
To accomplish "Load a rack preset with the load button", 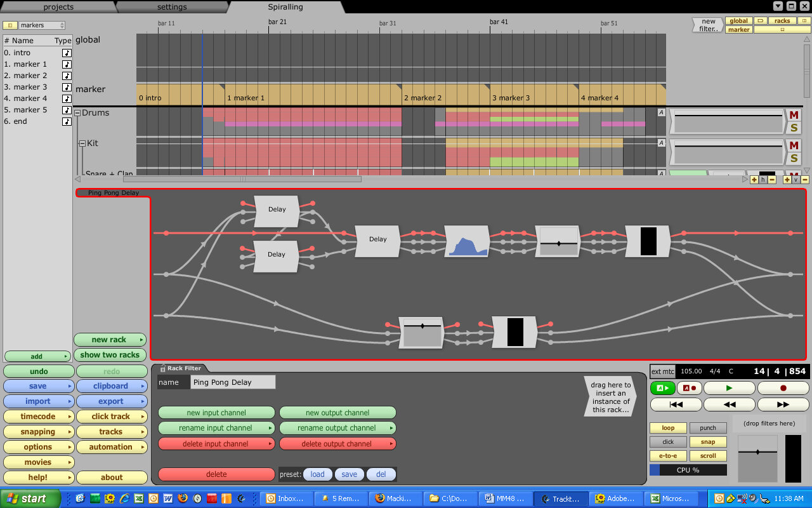I will point(318,474).
